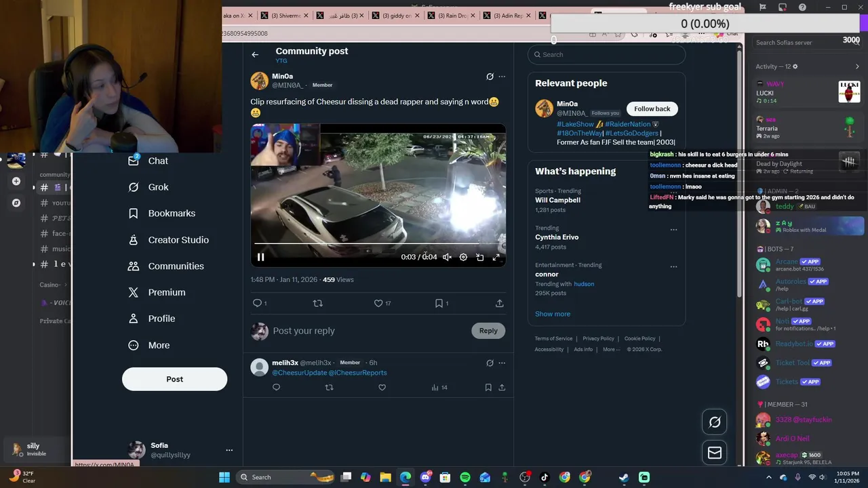This screenshot has height=488, width=868.
Task: Click Show more under What's happening
Action: pos(553,314)
